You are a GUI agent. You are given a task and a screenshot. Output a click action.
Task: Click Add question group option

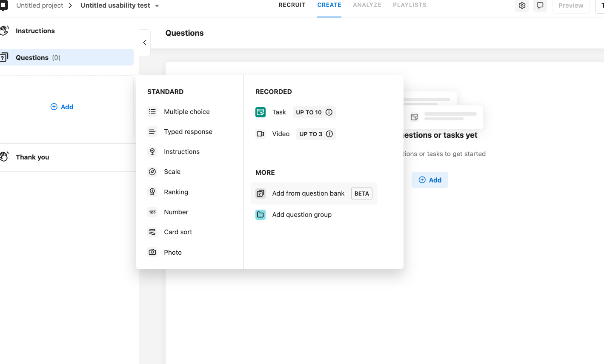tap(301, 215)
